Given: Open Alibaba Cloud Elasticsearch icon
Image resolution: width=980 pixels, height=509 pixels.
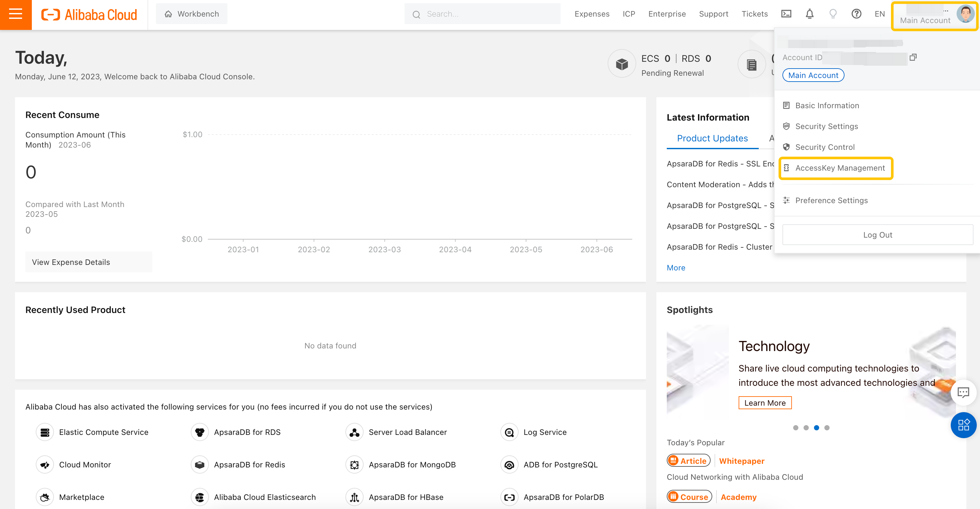Looking at the screenshot, I should [200, 497].
